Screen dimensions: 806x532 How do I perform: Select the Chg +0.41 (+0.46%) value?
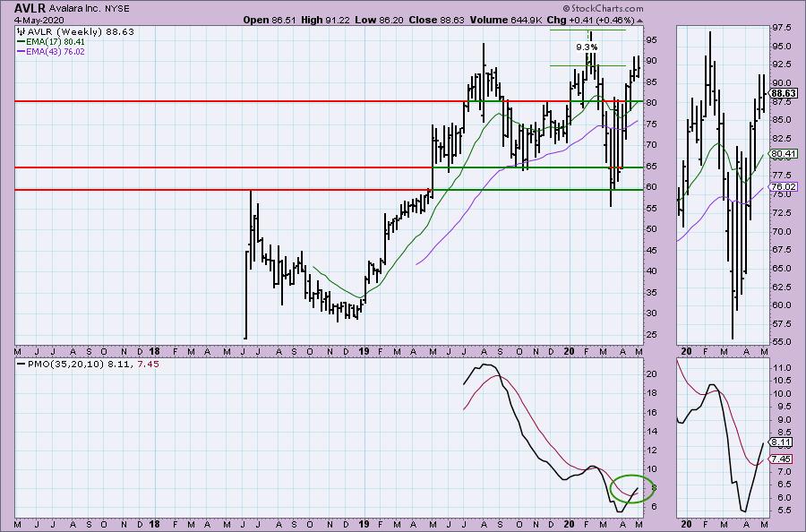591,20
